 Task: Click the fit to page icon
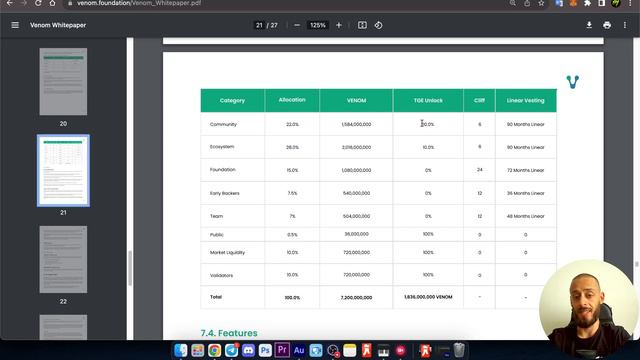click(362, 25)
